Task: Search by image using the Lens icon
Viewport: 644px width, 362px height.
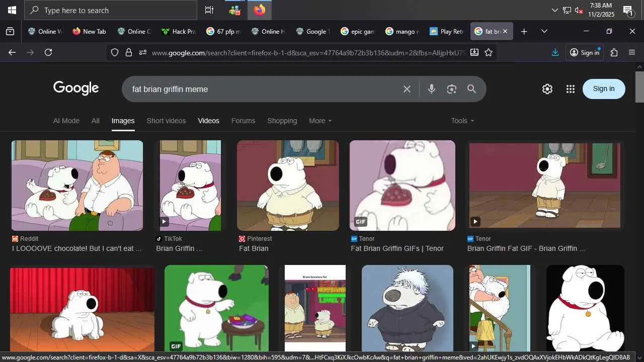Action: point(452,89)
